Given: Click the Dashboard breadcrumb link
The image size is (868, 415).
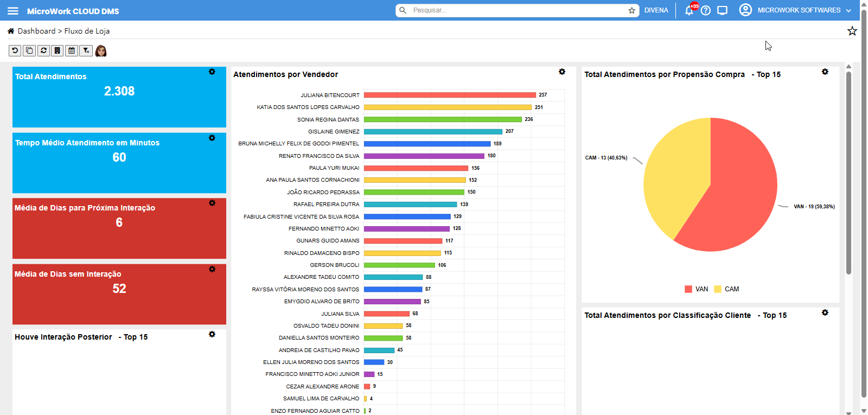Looking at the screenshot, I should [36, 31].
